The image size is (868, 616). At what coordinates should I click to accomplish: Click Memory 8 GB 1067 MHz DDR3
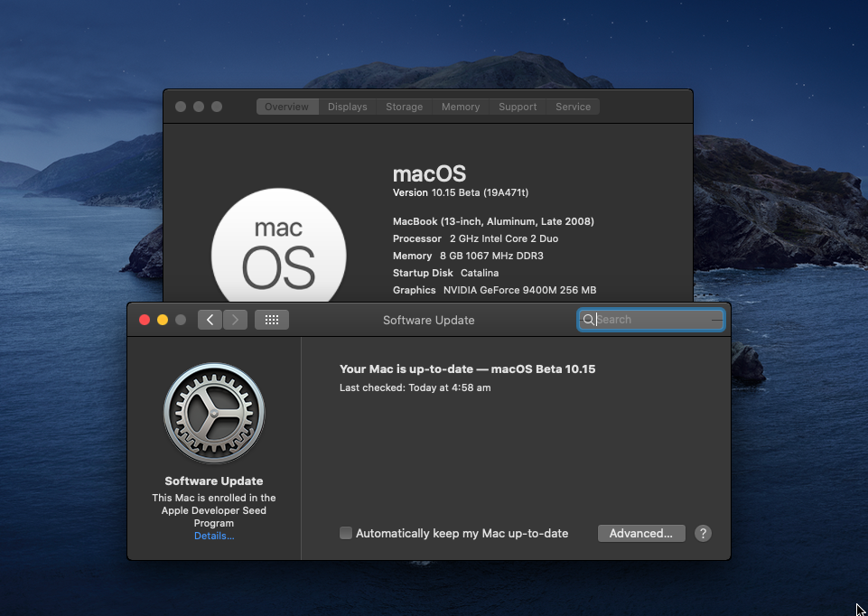point(468,256)
